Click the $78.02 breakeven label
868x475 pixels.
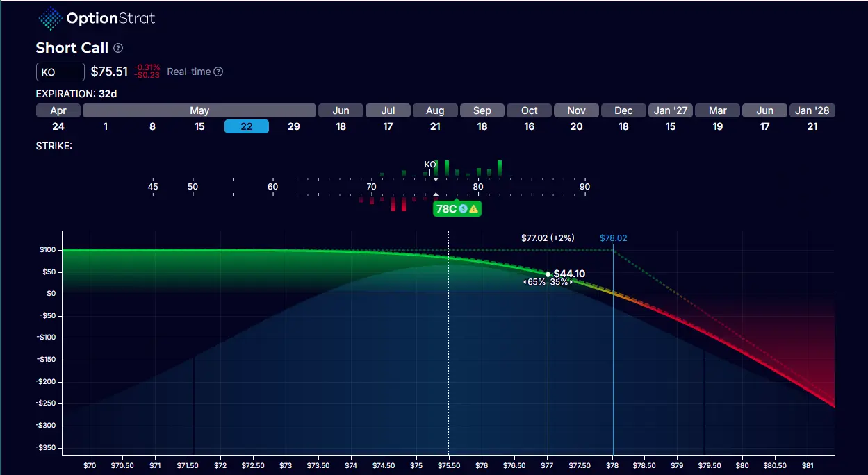pyautogui.click(x=613, y=237)
